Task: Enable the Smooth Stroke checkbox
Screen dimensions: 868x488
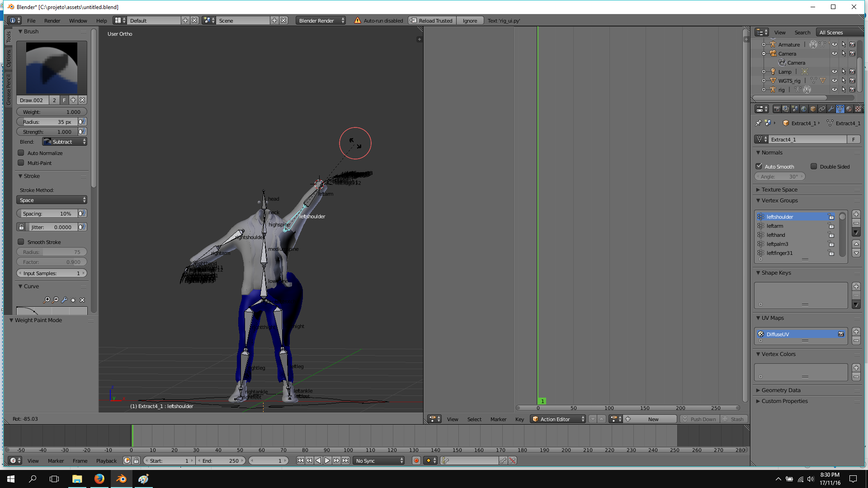Action: click(x=21, y=242)
